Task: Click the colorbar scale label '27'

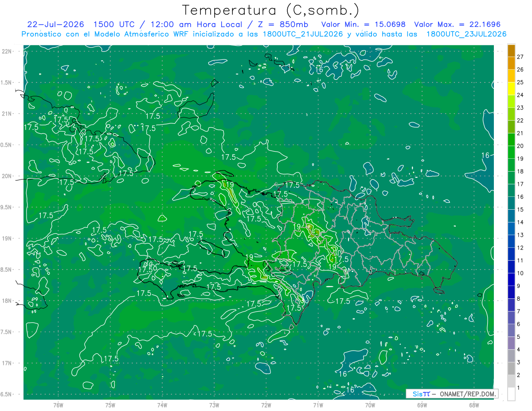Action: [x=520, y=56]
